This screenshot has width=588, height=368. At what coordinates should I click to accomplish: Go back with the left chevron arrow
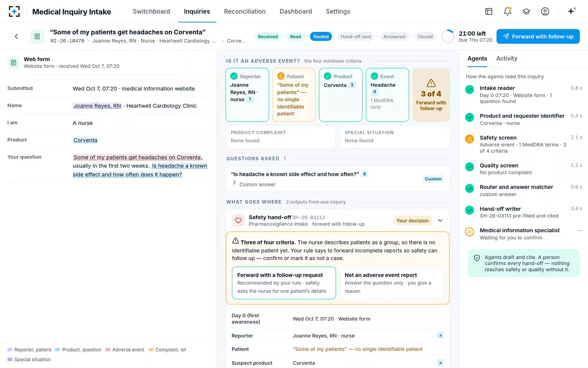[16, 36]
